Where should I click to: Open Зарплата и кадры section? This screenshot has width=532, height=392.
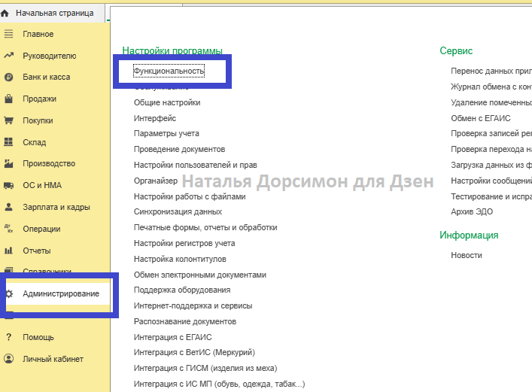click(x=56, y=208)
